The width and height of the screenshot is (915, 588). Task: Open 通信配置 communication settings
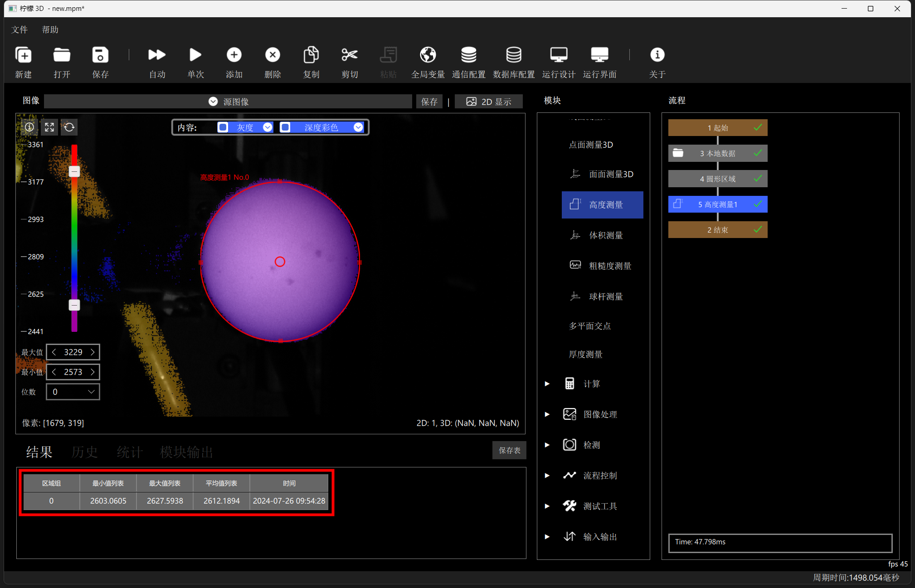pos(468,55)
